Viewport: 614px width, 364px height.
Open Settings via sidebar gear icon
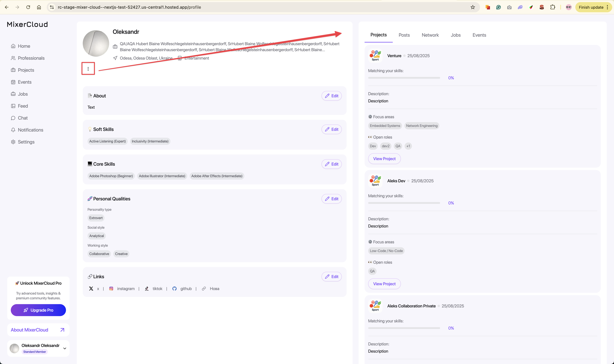13,142
